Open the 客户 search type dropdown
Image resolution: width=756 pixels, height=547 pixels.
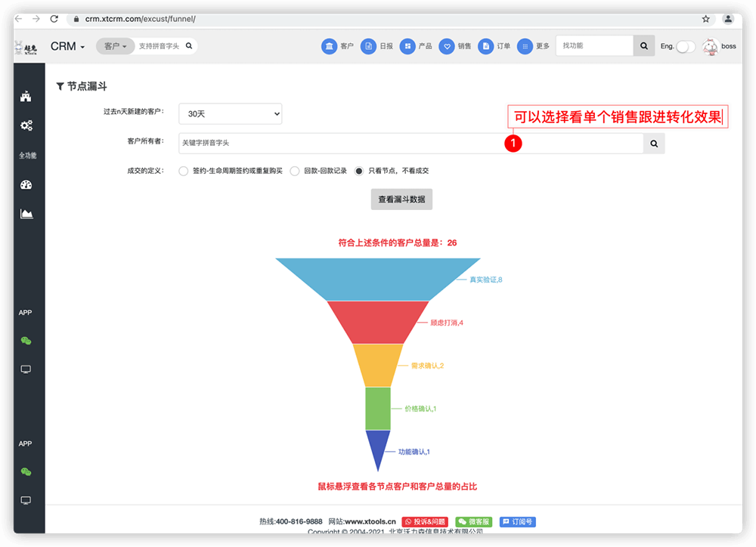pyautogui.click(x=115, y=46)
